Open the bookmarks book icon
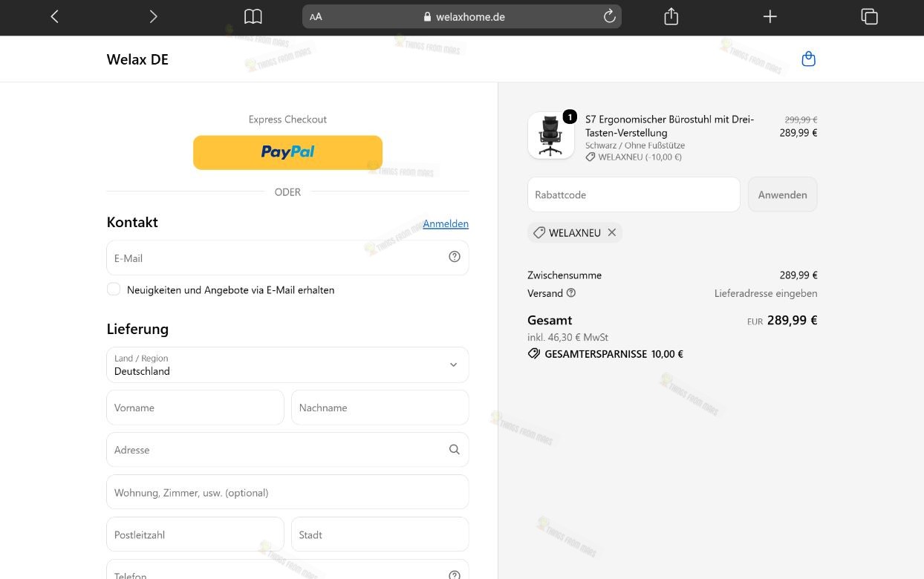Screen dimensions: 924x579 tap(253, 16)
